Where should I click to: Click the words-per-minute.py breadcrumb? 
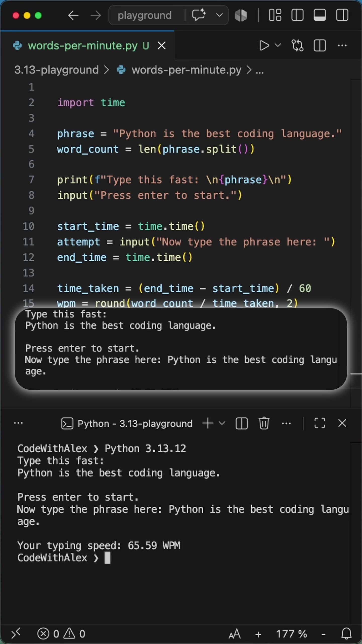click(x=186, y=70)
